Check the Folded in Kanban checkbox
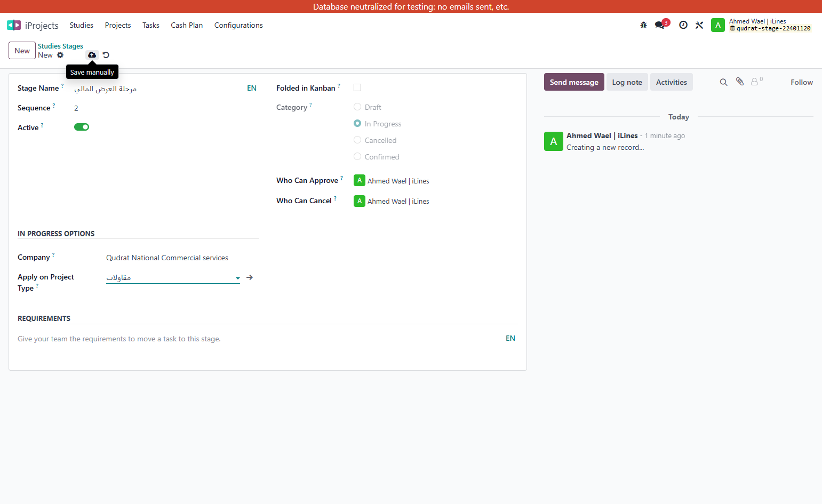The height and width of the screenshot is (504, 822). [357, 87]
